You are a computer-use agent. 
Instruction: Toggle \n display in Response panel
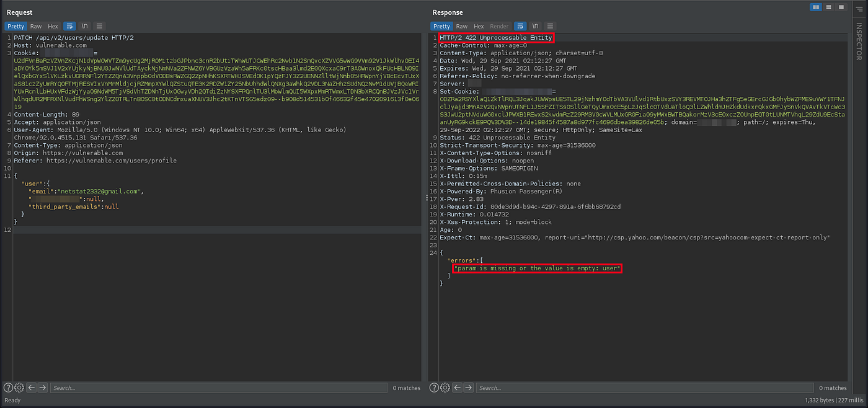point(535,26)
